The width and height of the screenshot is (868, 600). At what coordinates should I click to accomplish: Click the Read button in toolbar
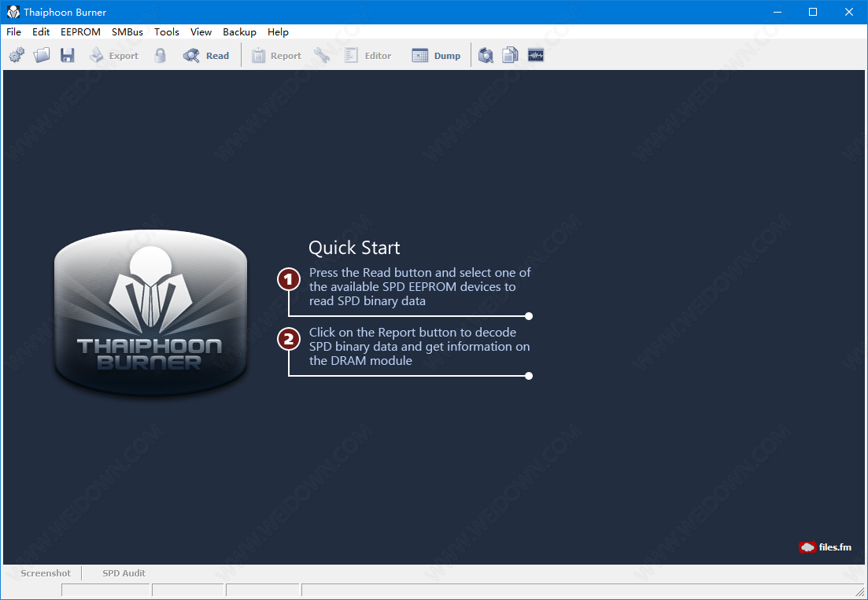(x=206, y=55)
